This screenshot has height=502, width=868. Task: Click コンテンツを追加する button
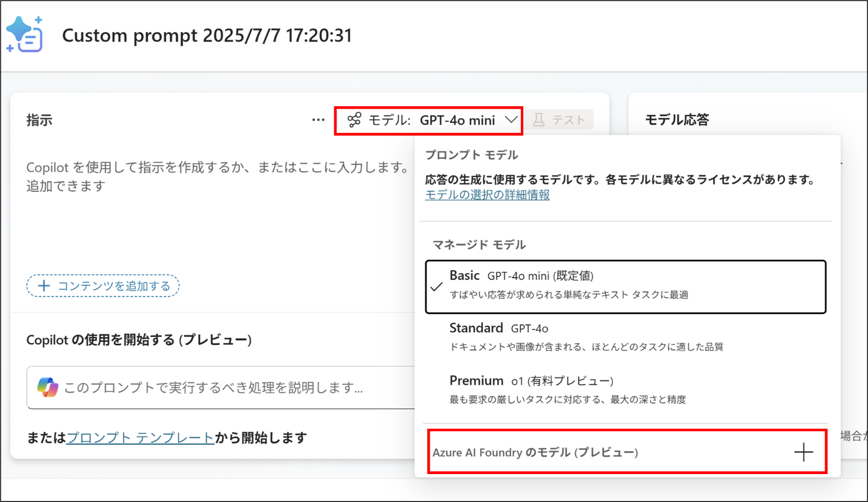click(x=103, y=286)
